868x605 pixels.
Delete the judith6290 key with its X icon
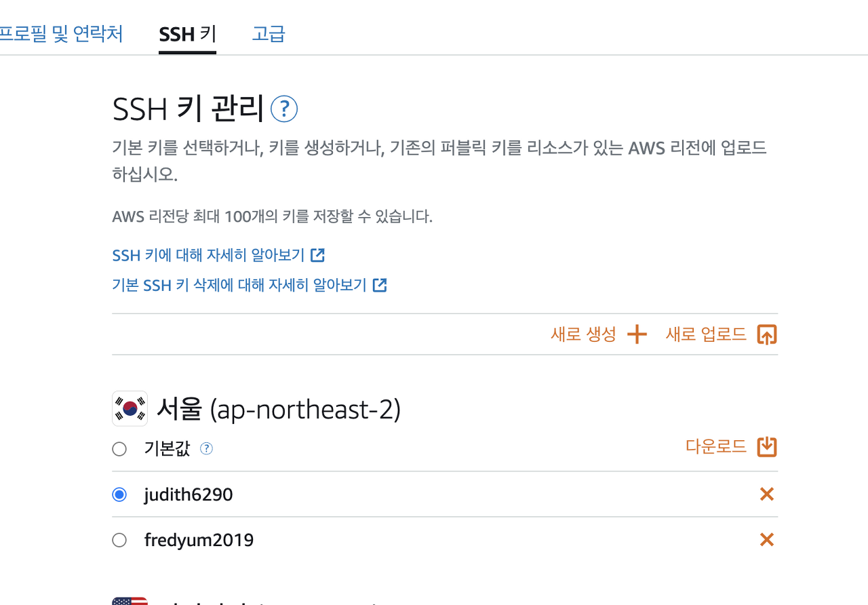767,494
